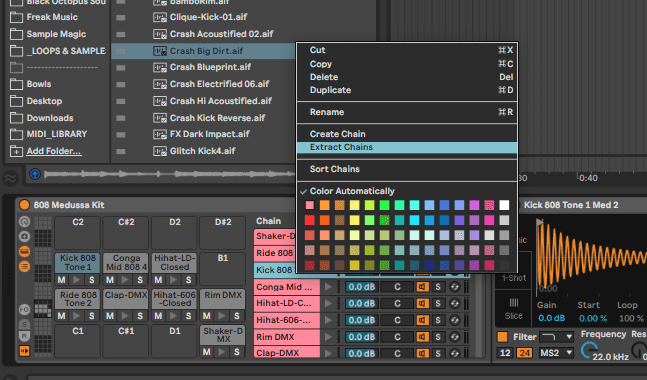Screen dimensions: 647x380
Task: Pick the bright red swatch in the second row
Action: point(309,220)
